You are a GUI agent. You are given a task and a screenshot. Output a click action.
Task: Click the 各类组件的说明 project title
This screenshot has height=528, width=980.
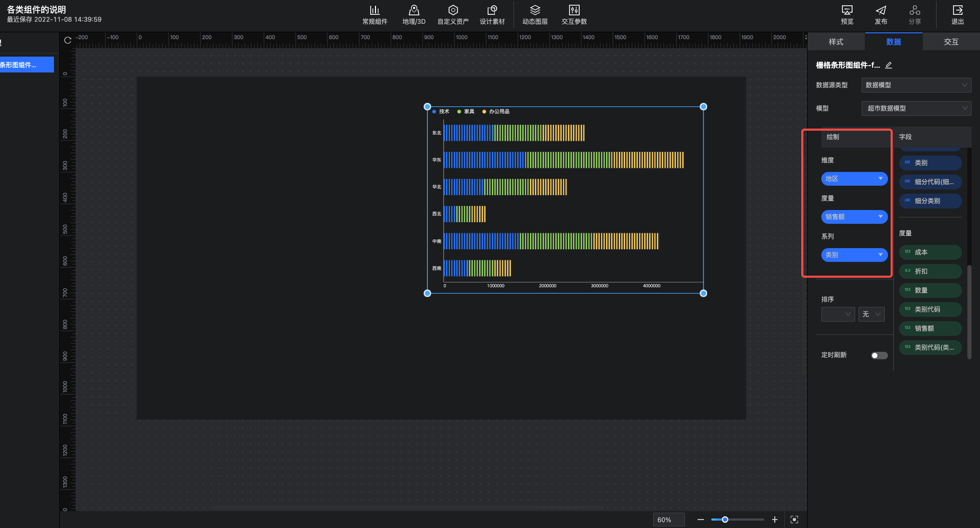(x=36, y=10)
